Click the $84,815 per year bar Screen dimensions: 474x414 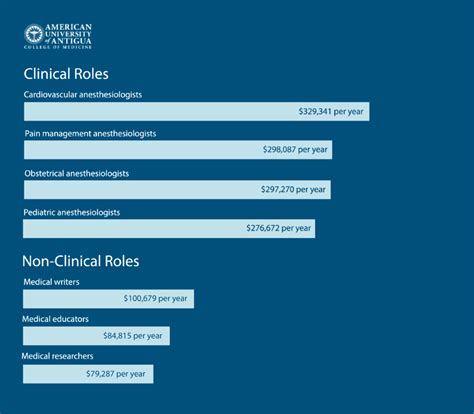point(96,336)
